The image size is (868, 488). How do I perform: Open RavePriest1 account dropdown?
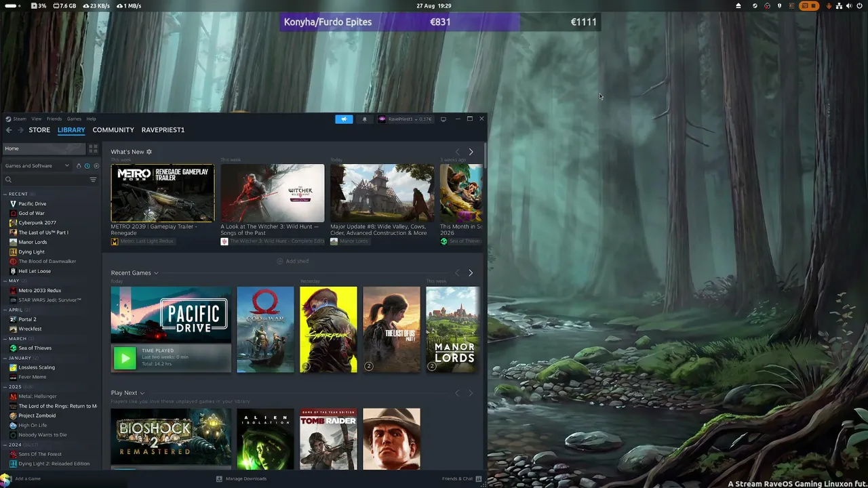[x=405, y=119]
